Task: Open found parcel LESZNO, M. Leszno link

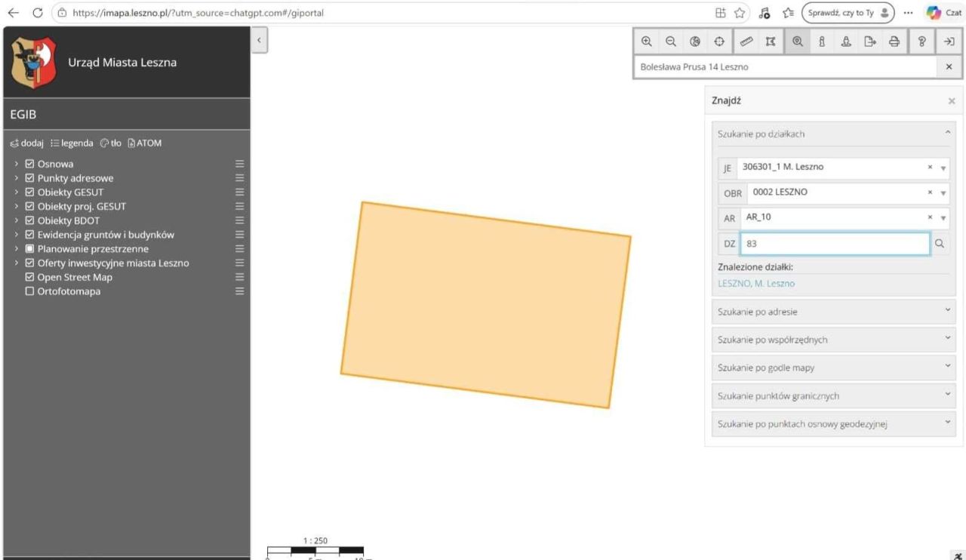Action: click(x=756, y=284)
